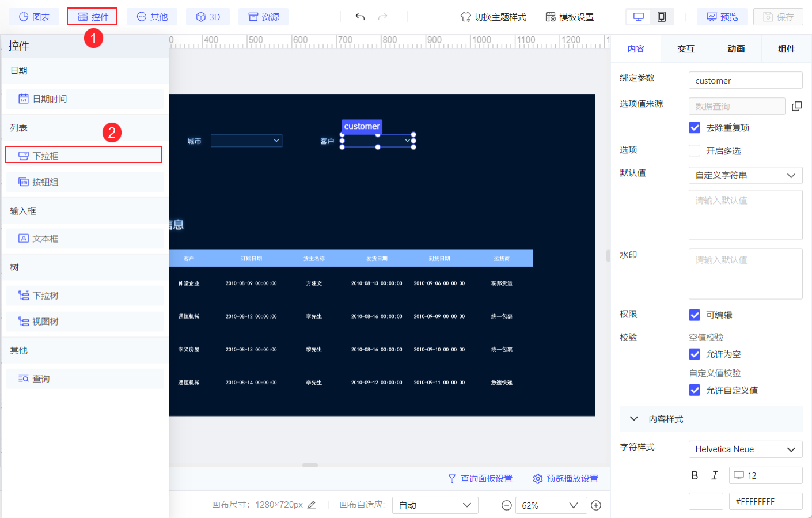The width and height of the screenshot is (812, 518).
Task: Toggle the 去除重复项 checkbox
Action: 695,127
